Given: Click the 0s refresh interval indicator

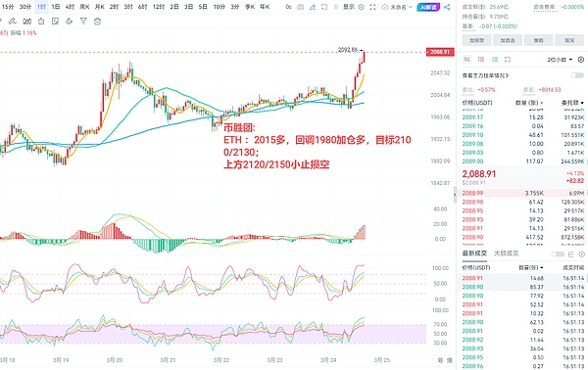Looking at the screenshot, I should pos(288,7).
